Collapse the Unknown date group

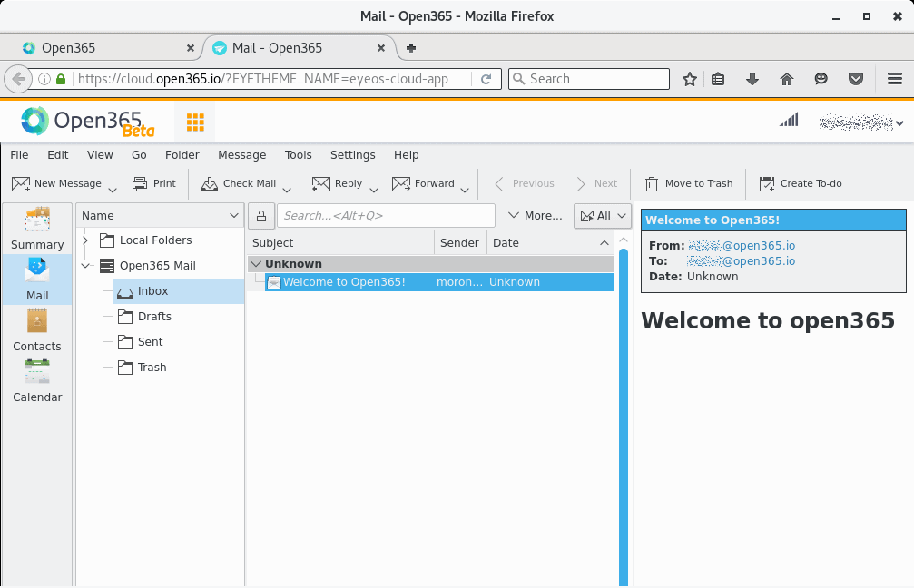(256, 264)
